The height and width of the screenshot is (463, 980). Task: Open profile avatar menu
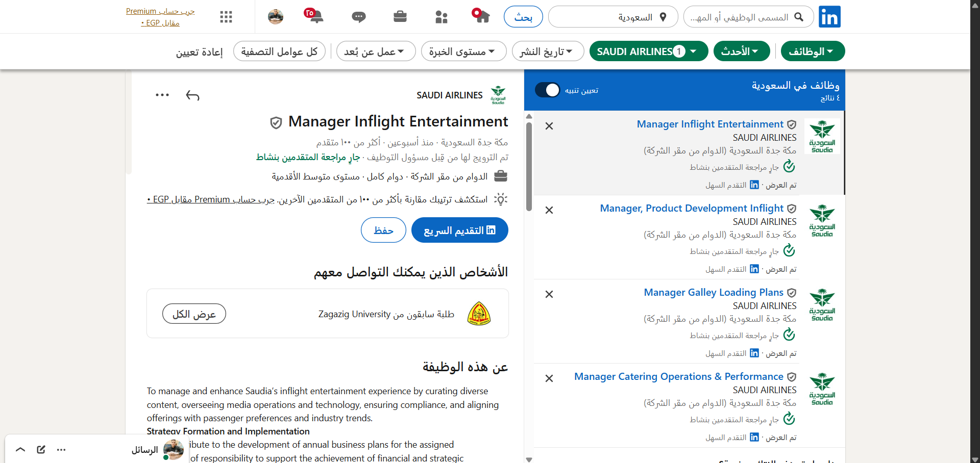coord(276,17)
